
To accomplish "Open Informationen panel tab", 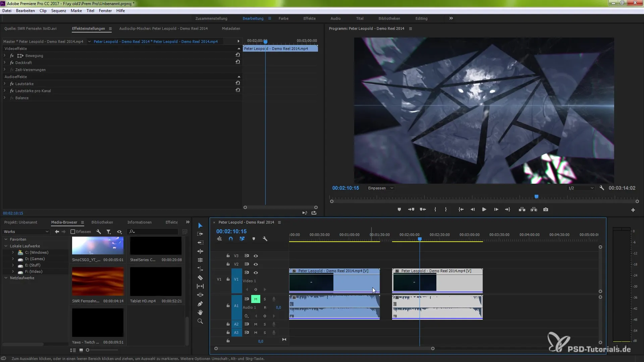I will point(139,222).
